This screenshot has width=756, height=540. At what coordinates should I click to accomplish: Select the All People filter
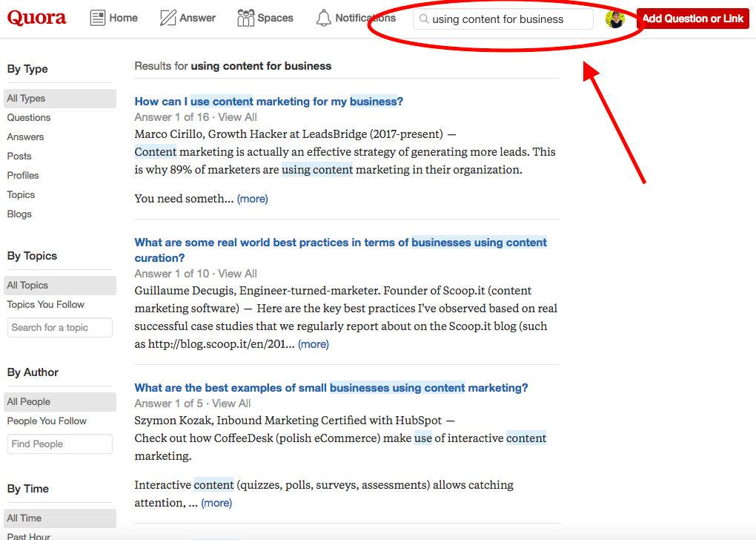coord(60,401)
